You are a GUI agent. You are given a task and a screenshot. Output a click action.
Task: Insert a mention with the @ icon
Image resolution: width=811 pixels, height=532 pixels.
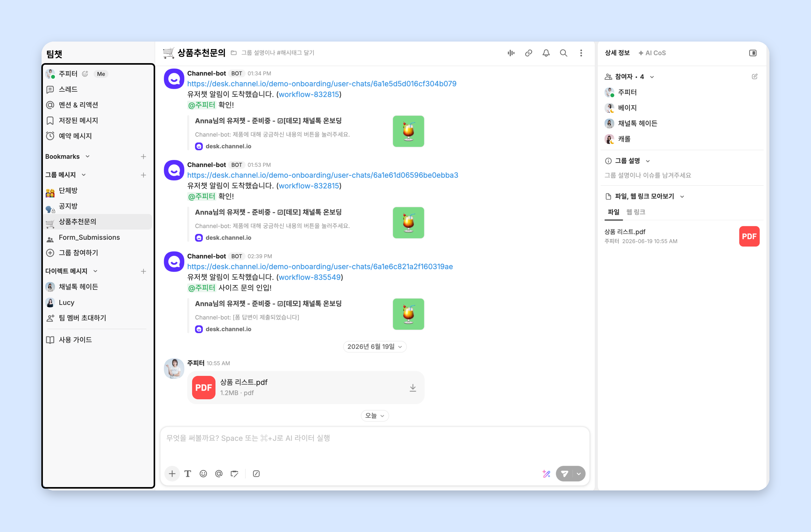click(x=219, y=474)
